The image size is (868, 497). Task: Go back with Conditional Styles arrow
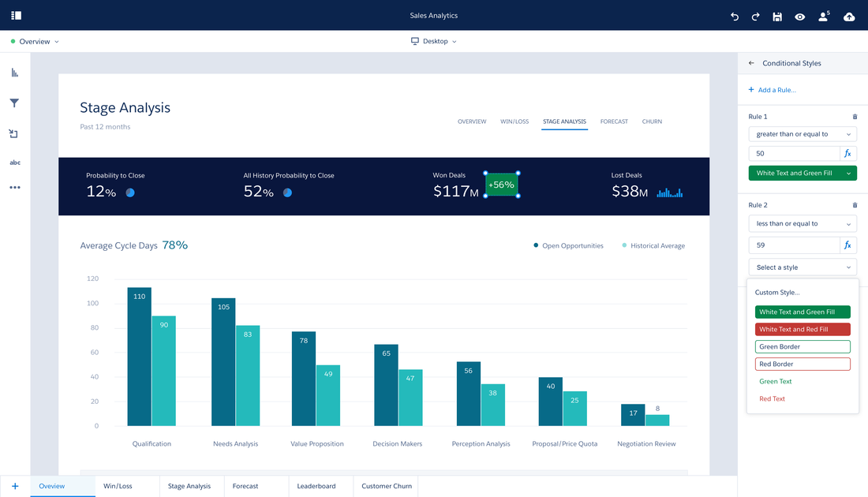[751, 63]
